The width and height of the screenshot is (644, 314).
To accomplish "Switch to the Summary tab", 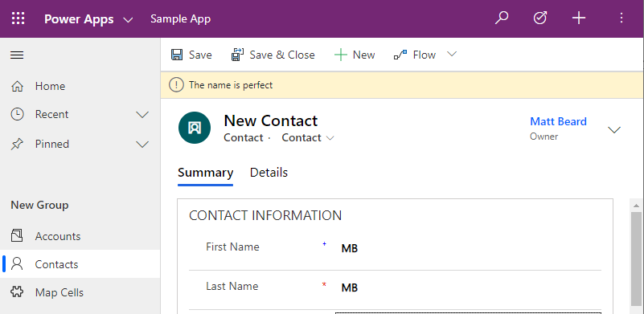I will [x=205, y=173].
